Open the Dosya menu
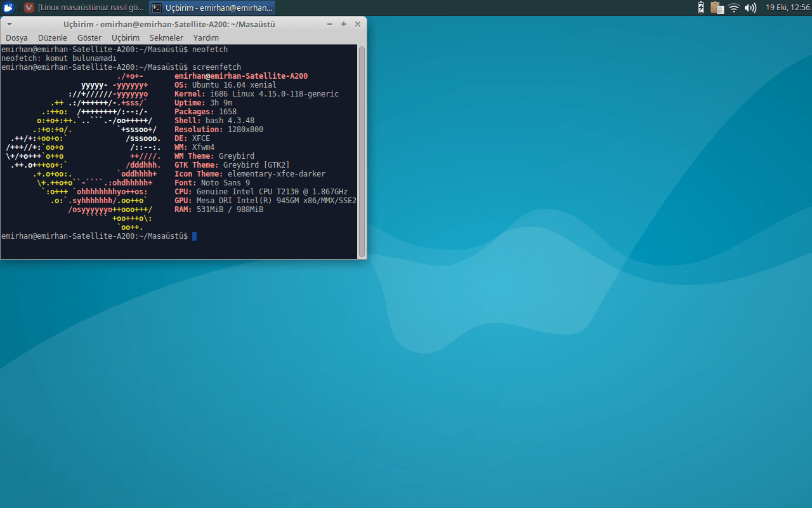 (17, 37)
